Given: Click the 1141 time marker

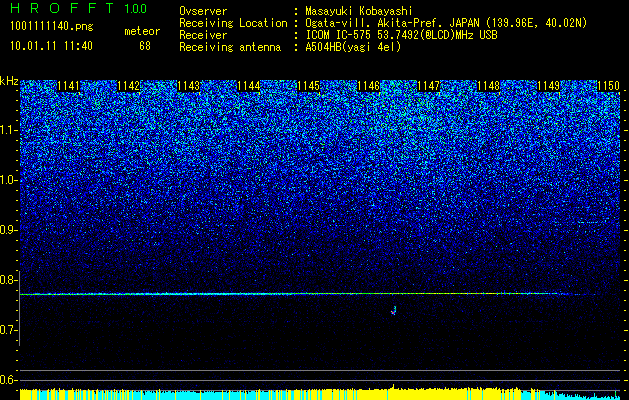Looking at the screenshot, I should pos(68,86).
